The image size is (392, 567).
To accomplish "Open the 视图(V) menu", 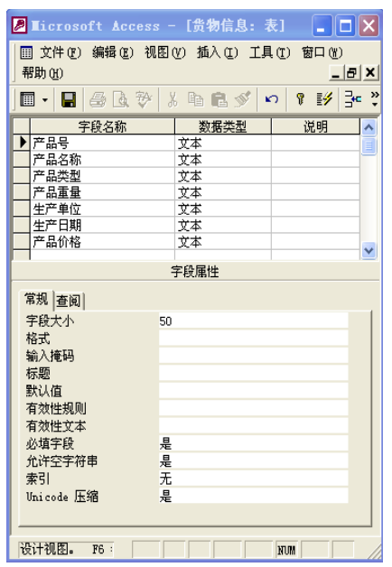I will (165, 53).
